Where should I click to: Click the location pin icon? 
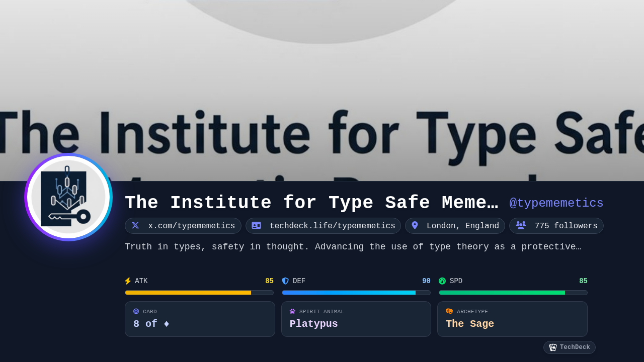tap(415, 226)
